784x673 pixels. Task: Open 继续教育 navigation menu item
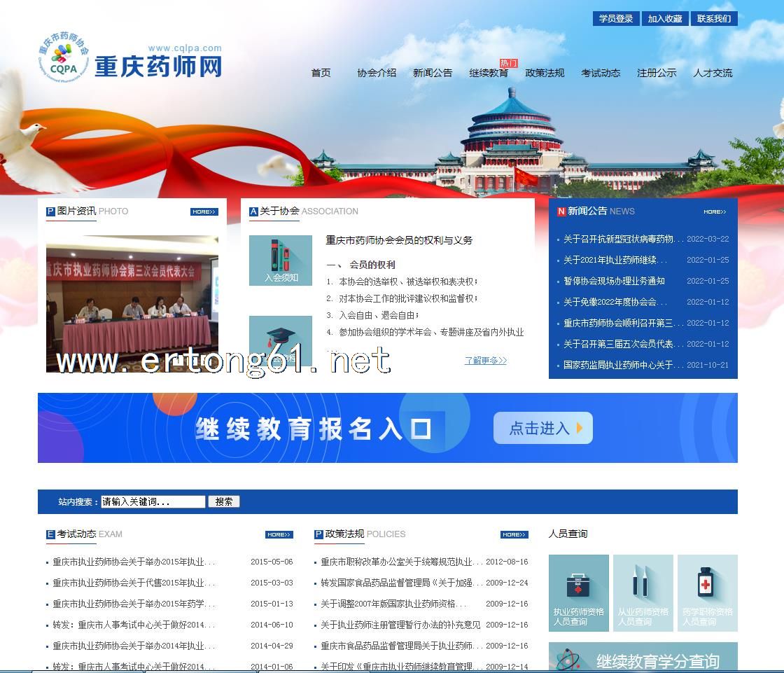489,73
